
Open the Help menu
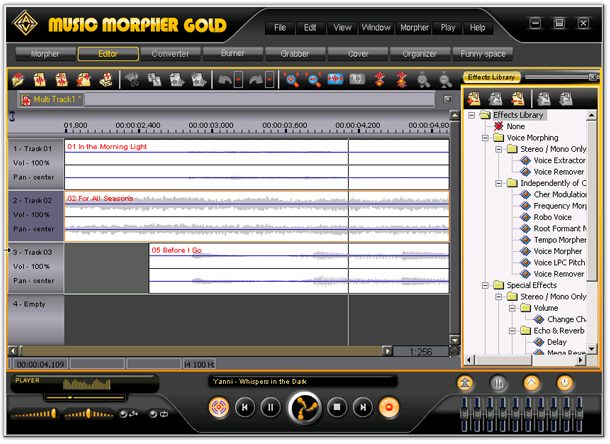[477, 28]
